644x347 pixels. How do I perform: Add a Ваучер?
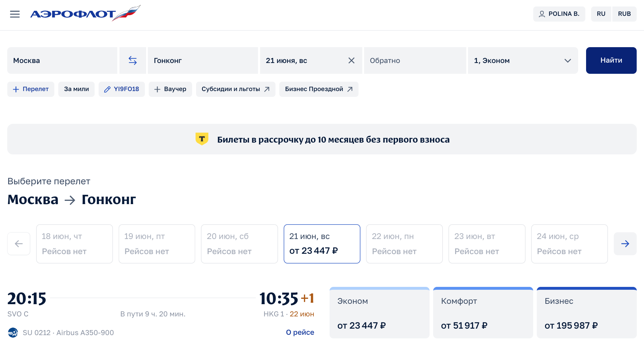[170, 89]
